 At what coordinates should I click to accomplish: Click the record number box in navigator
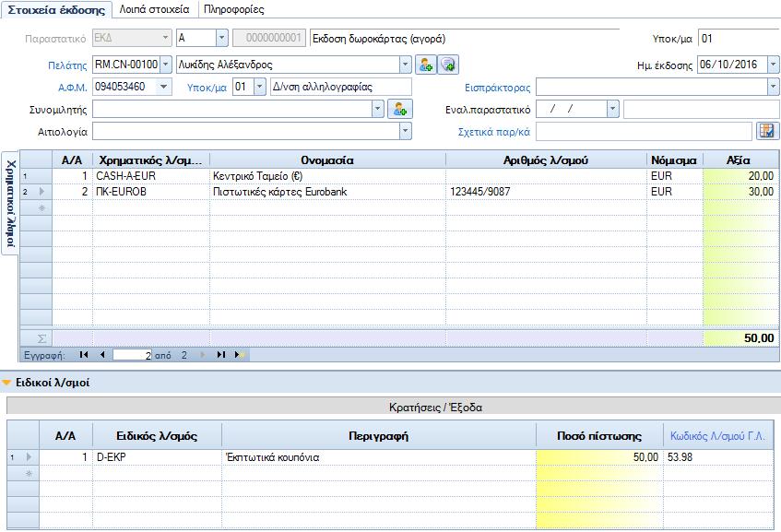(x=133, y=355)
